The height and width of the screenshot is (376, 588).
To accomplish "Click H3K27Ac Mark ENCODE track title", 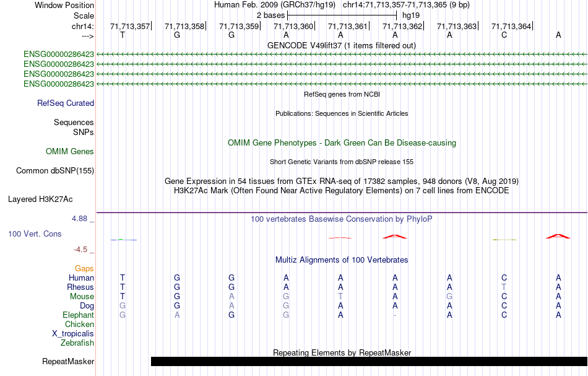I will [x=342, y=191].
